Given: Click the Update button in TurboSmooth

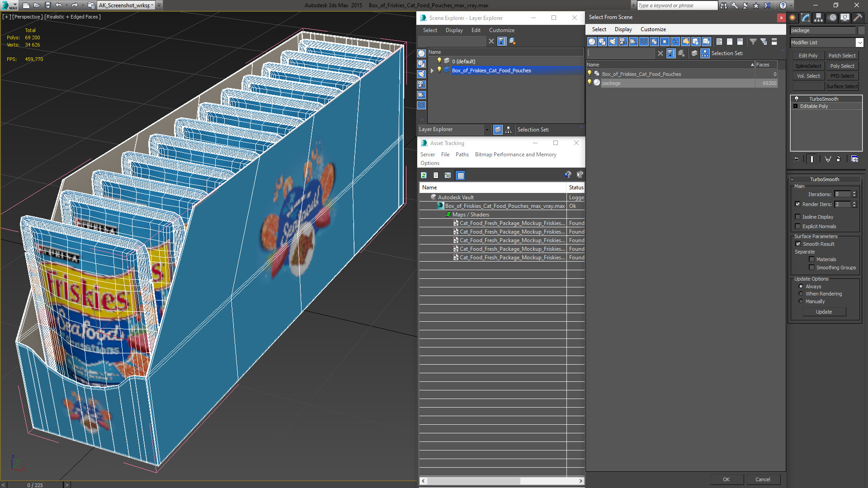Looking at the screenshot, I should click(x=824, y=312).
